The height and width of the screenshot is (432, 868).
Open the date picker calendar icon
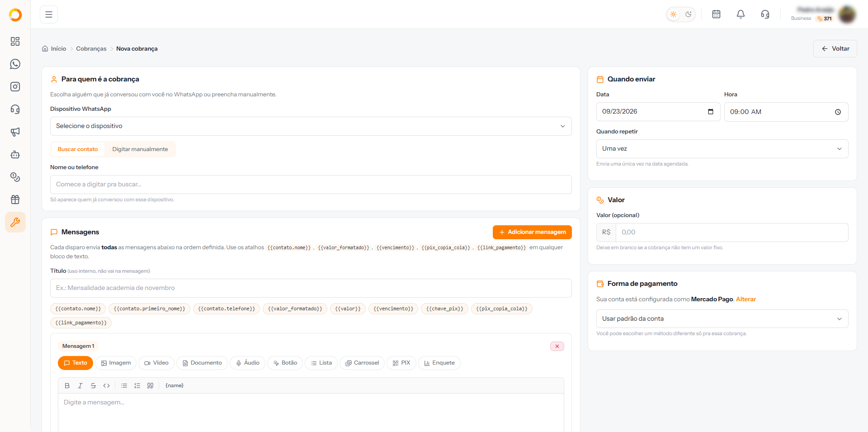point(711,112)
